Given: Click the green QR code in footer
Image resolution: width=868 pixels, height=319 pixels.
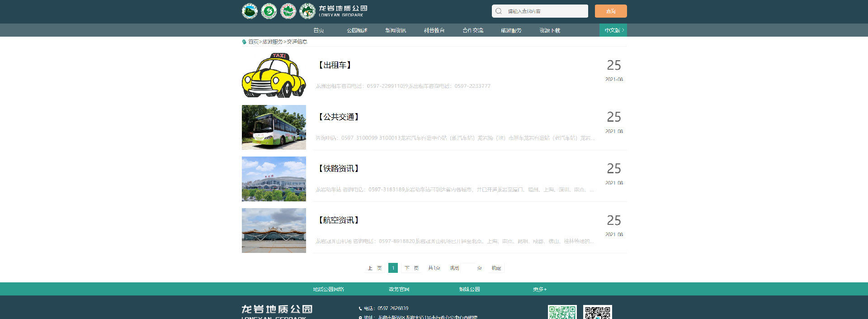Looking at the screenshot, I should coord(562,312).
